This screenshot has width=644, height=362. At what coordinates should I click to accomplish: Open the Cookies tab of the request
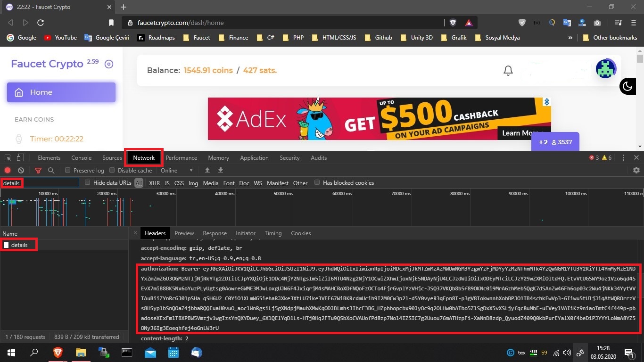[301, 233]
